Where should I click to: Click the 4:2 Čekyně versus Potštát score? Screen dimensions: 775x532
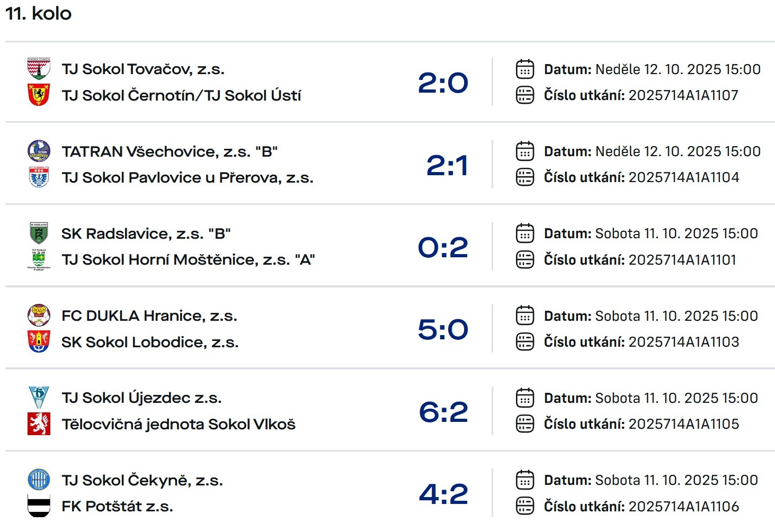443,494
